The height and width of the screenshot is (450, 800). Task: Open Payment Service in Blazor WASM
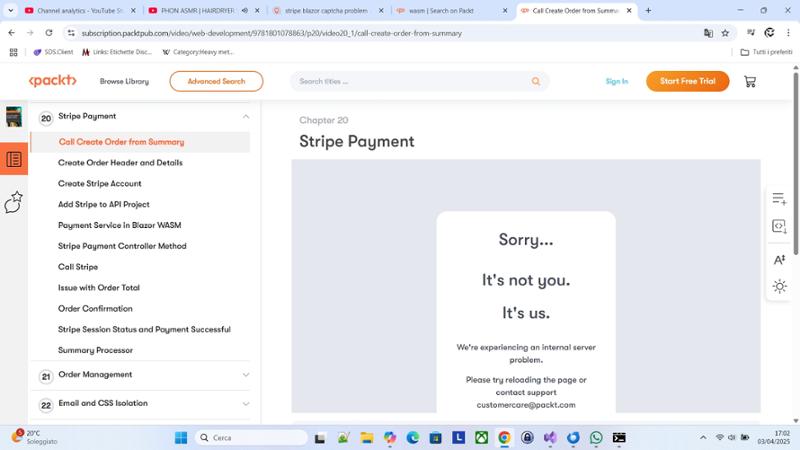(120, 225)
